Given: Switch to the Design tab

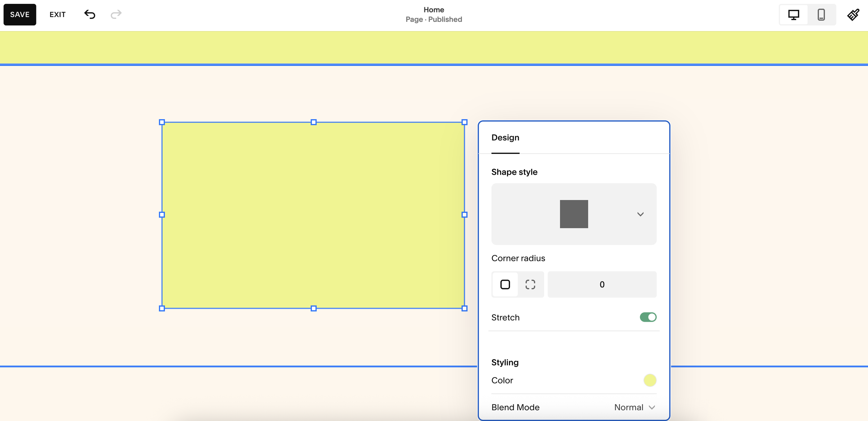Looking at the screenshot, I should click(x=505, y=138).
